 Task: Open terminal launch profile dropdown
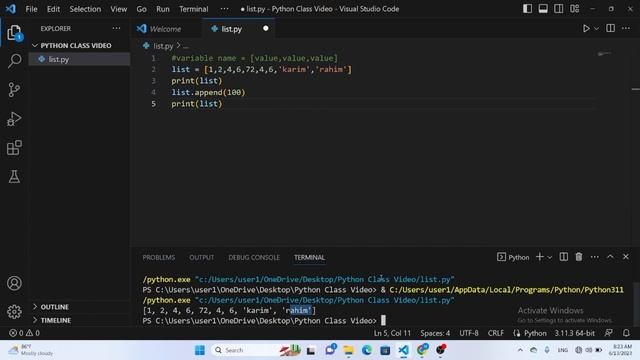(549, 257)
